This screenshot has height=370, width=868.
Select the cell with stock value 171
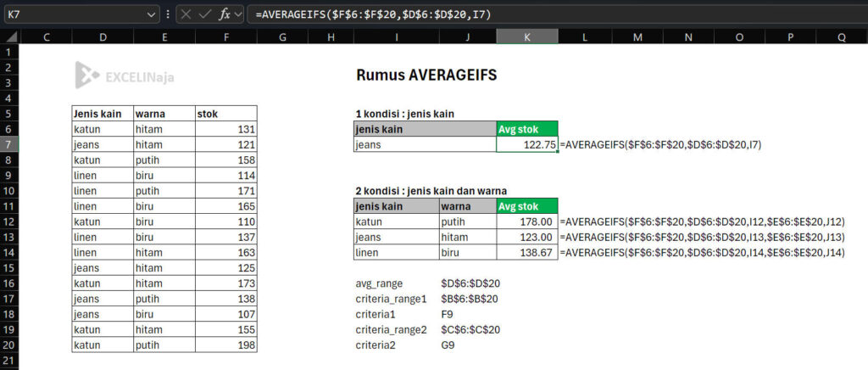pyautogui.click(x=226, y=191)
